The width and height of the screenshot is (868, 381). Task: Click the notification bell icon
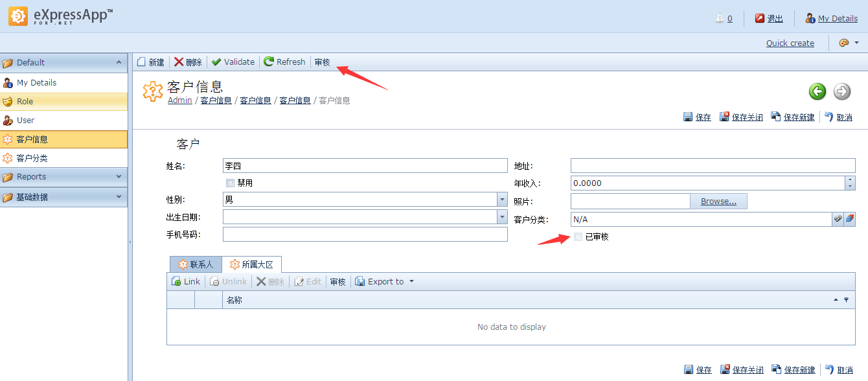click(x=720, y=18)
